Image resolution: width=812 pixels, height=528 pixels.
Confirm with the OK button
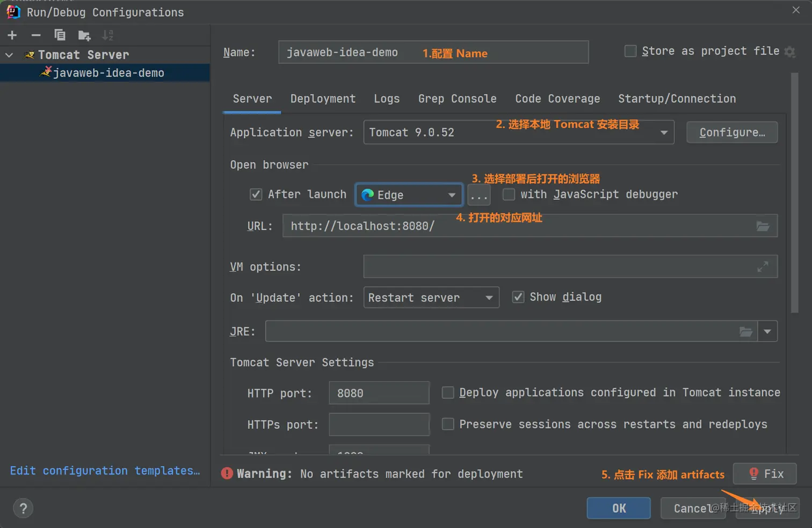619,508
